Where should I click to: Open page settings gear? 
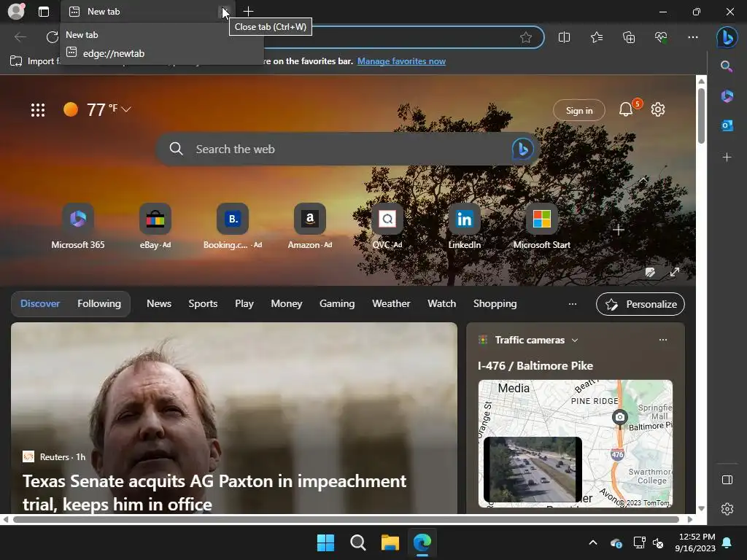(658, 109)
